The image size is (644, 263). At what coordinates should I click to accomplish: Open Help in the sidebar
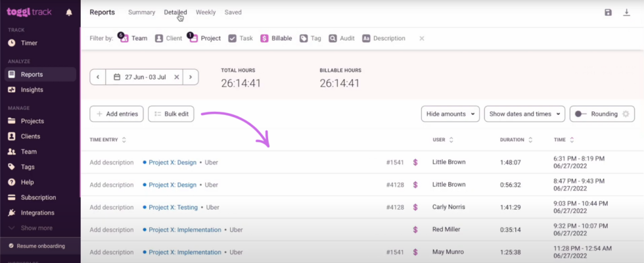coord(27,182)
